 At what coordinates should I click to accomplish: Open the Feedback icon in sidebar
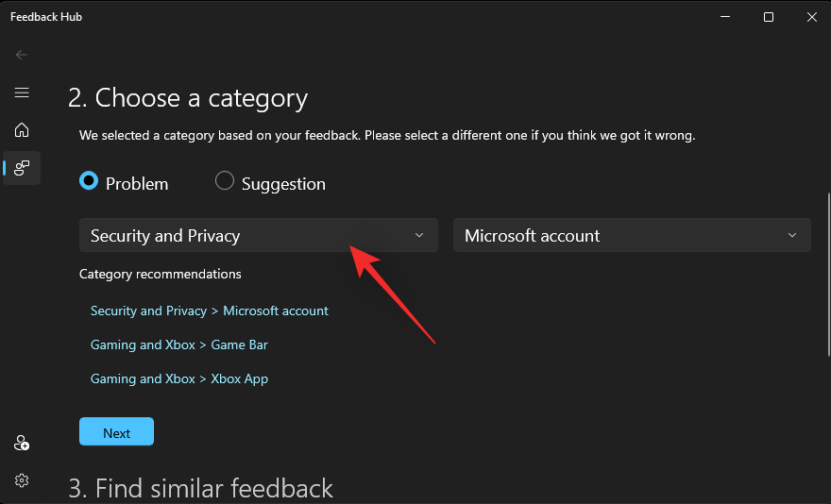click(x=22, y=168)
